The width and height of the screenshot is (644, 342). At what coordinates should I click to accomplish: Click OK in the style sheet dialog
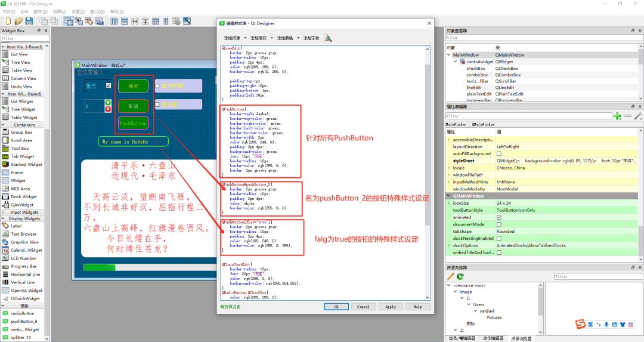pos(336,307)
